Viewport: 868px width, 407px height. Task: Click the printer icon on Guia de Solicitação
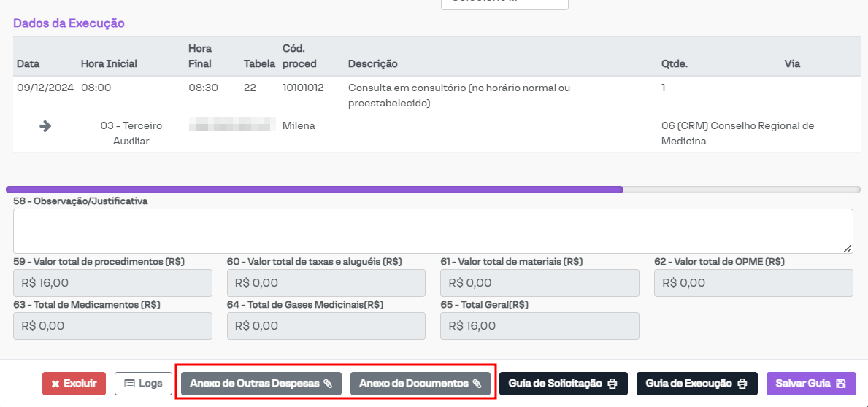click(612, 384)
